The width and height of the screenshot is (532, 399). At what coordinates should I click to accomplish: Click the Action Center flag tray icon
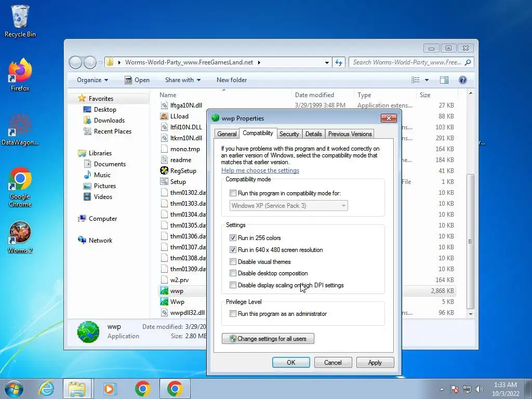click(x=455, y=389)
